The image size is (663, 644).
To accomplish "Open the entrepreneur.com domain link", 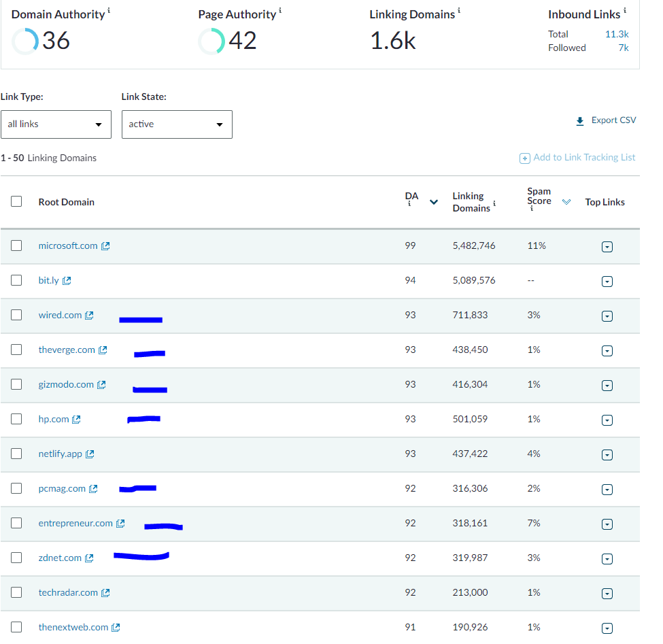I will (75, 523).
